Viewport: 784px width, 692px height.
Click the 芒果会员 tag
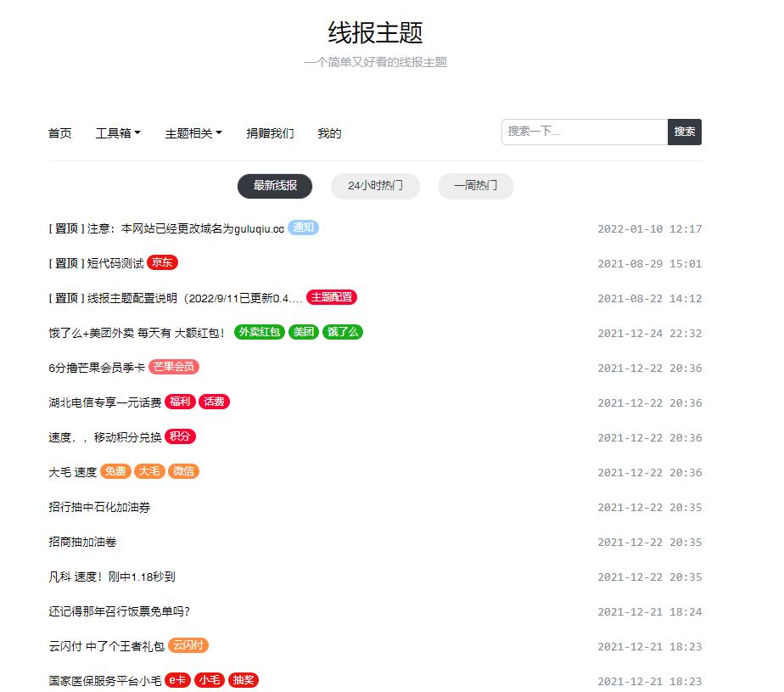tap(173, 367)
